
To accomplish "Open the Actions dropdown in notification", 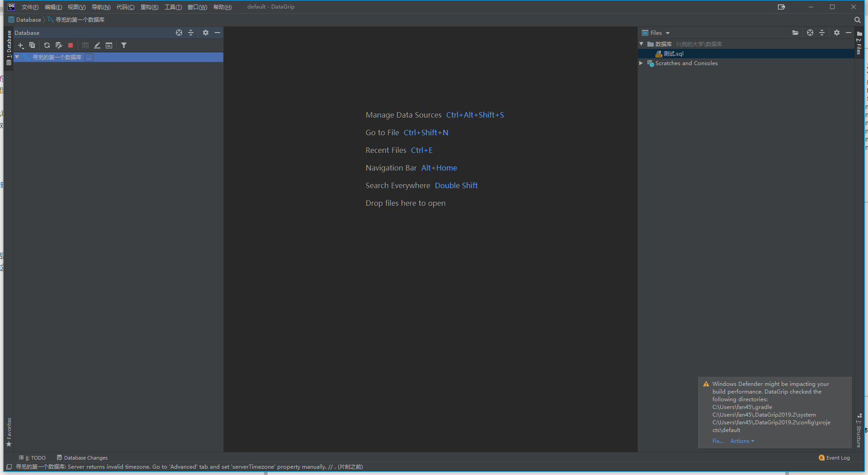I will [x=742, y=441].
